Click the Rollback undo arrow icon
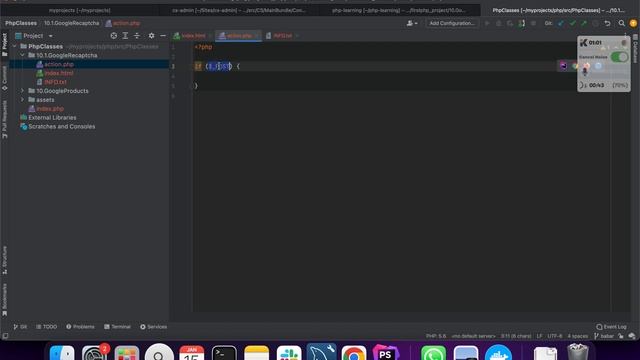 click(x=607, y=23)
